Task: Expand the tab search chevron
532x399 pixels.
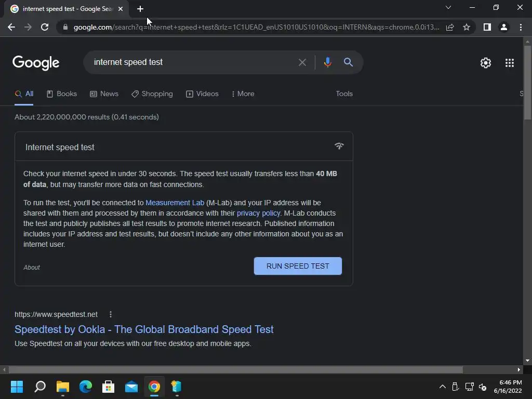Action: [x=448, y=7]
